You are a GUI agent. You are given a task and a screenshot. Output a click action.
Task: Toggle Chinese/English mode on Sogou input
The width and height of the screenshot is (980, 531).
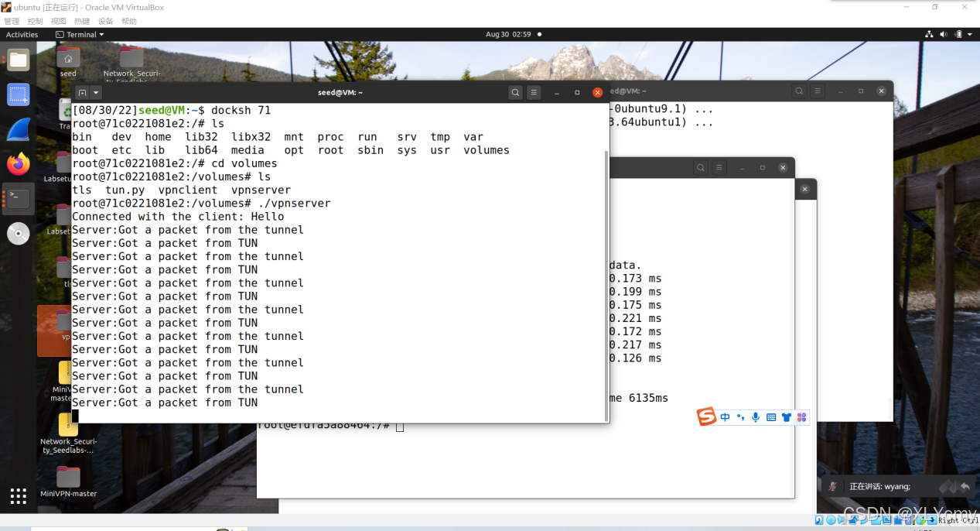[x=725, y=417]
